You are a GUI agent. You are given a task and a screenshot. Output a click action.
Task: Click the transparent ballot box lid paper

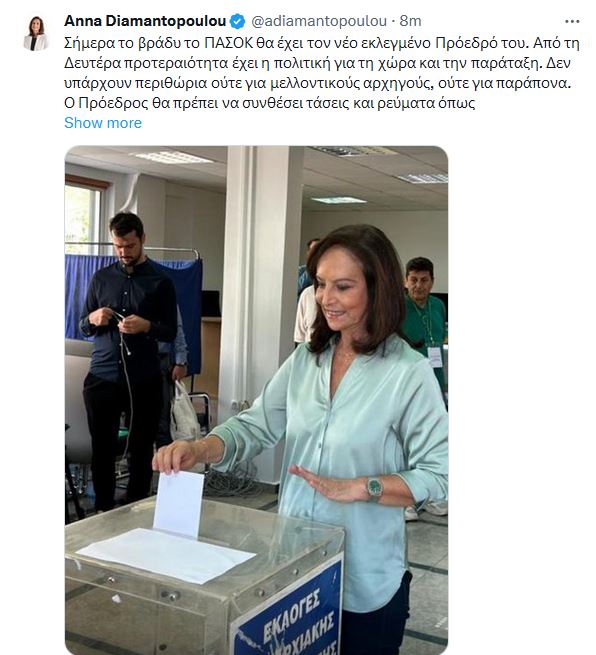166,555
